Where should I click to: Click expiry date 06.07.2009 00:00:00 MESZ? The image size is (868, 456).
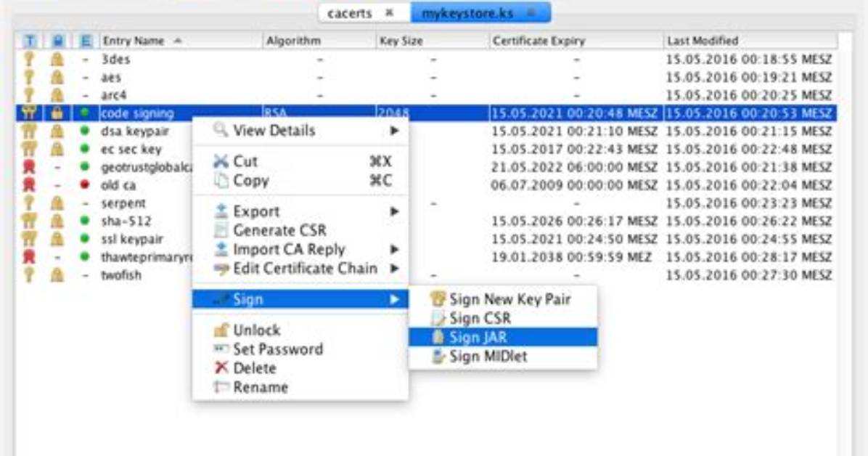[574, 185]
